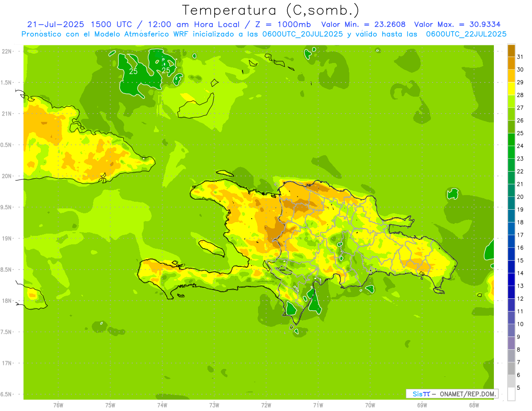
Task: Click the 12 label on the color scale
Action: click(520, 298)
